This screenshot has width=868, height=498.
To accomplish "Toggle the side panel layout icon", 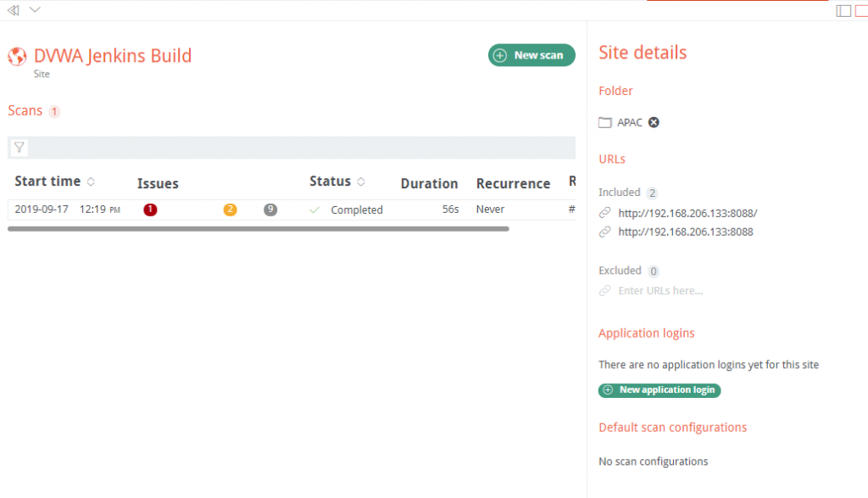I will (843, 10).
